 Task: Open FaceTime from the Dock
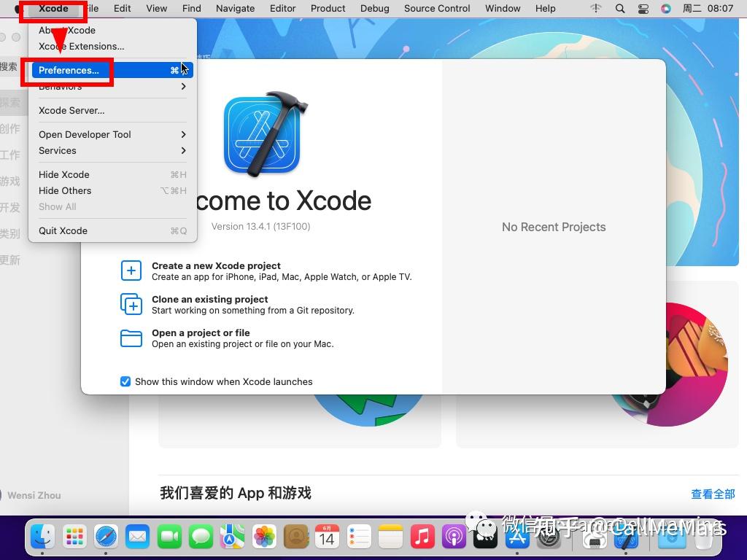coord(169,537)
